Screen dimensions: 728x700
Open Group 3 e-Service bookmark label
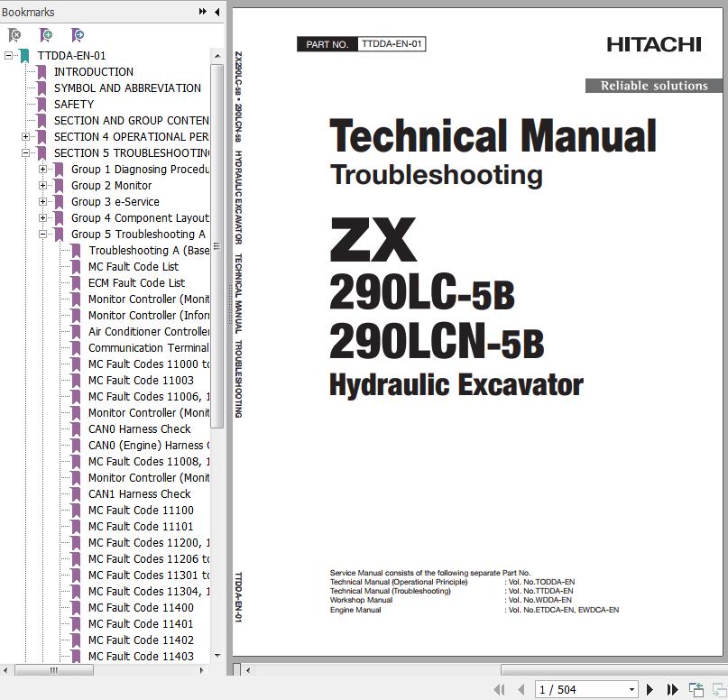coord(115,202)
